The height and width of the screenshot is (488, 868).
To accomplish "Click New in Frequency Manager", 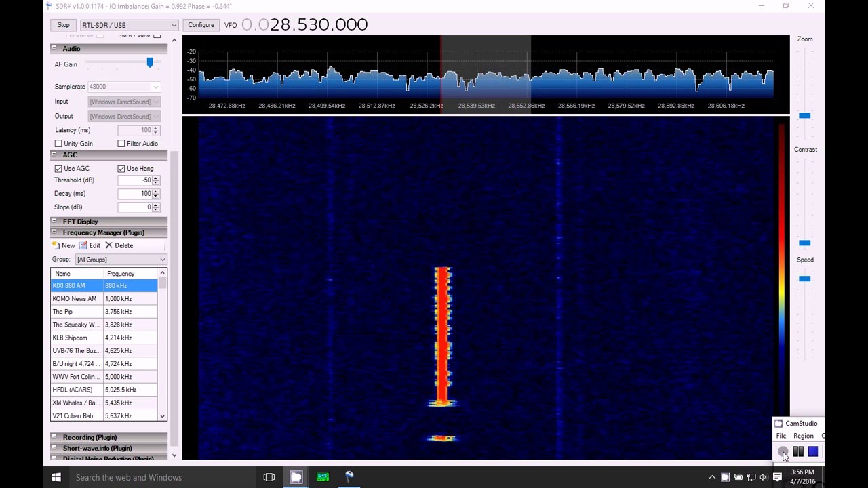I will 64,245.
